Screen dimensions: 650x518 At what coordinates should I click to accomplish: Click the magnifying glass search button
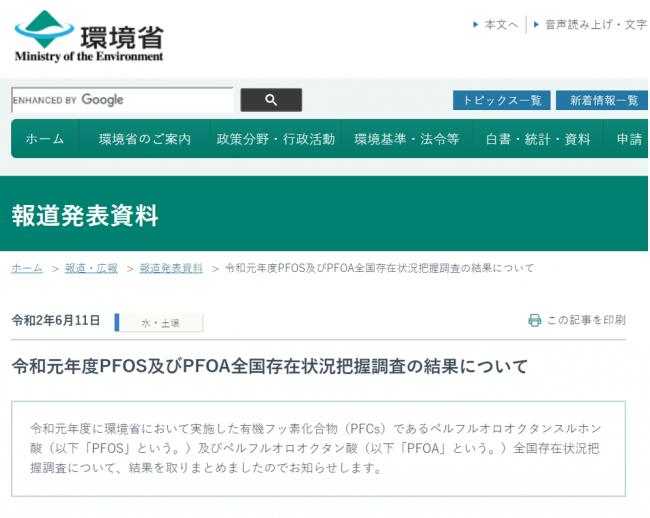pyautogui.click(x=270, y=100)
